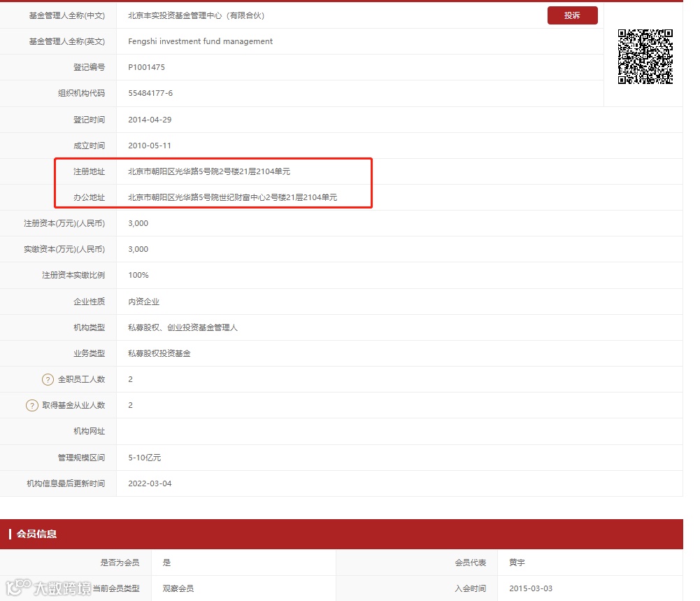Select the paid-in ratio 100%
The height and width of the screenshot is (601, 700).
(138, 275)
